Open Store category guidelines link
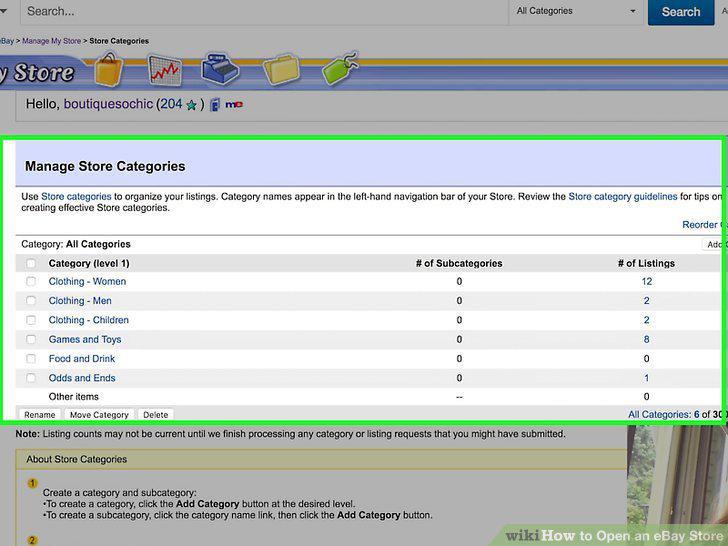 [623, 196]
